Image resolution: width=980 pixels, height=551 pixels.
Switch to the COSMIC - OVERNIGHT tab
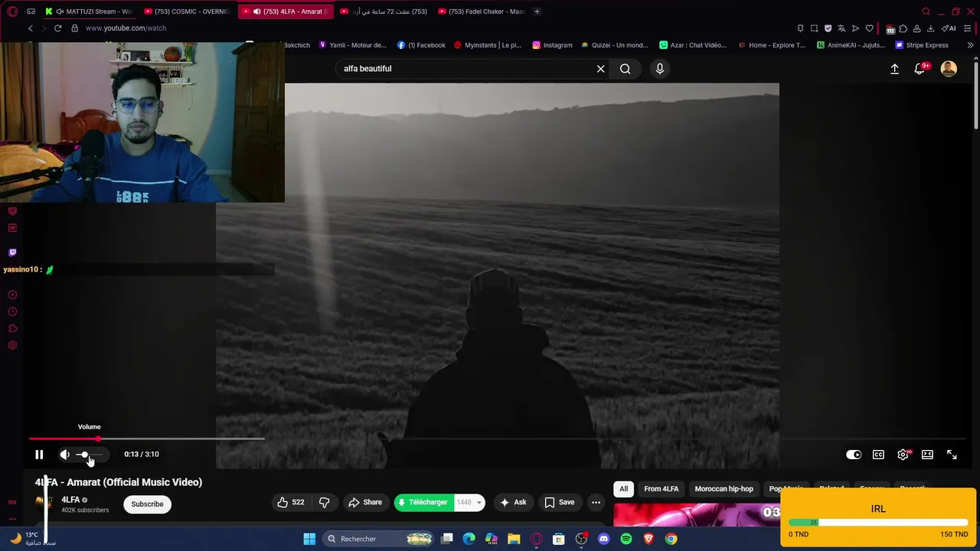click(187, 11)
